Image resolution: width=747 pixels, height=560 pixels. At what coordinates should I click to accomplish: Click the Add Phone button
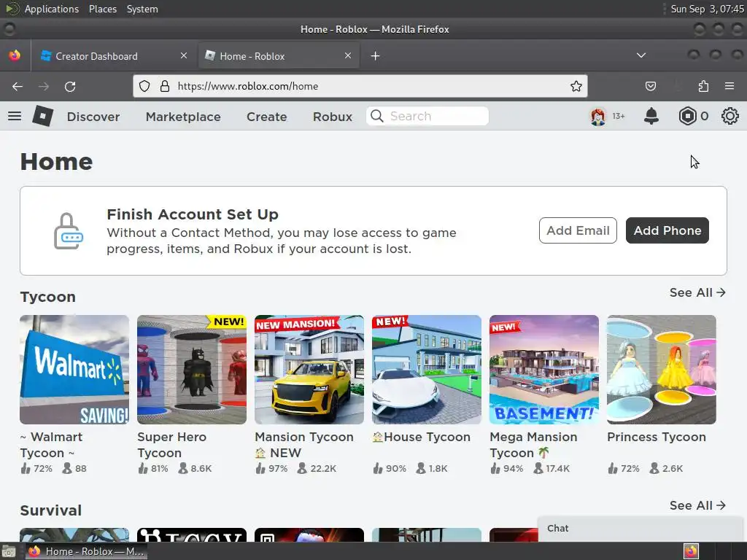point(667,230)
